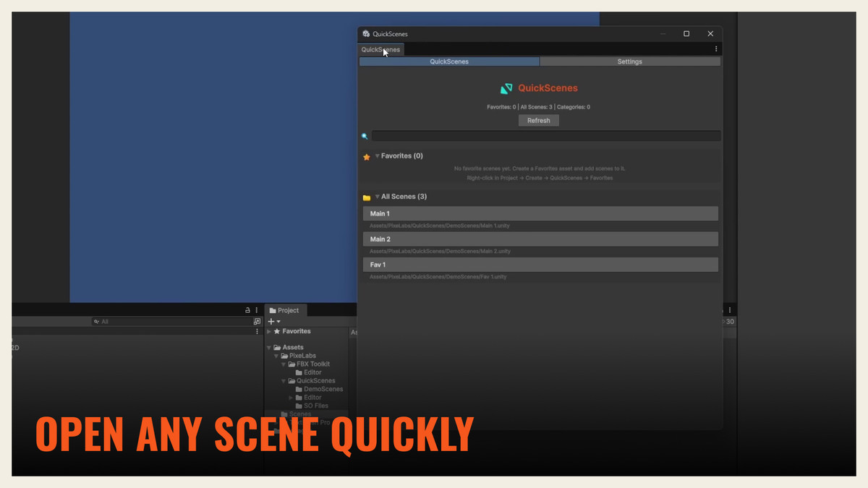
Task: Select the Fav 1 scene entry
Action: pos(540,264)
